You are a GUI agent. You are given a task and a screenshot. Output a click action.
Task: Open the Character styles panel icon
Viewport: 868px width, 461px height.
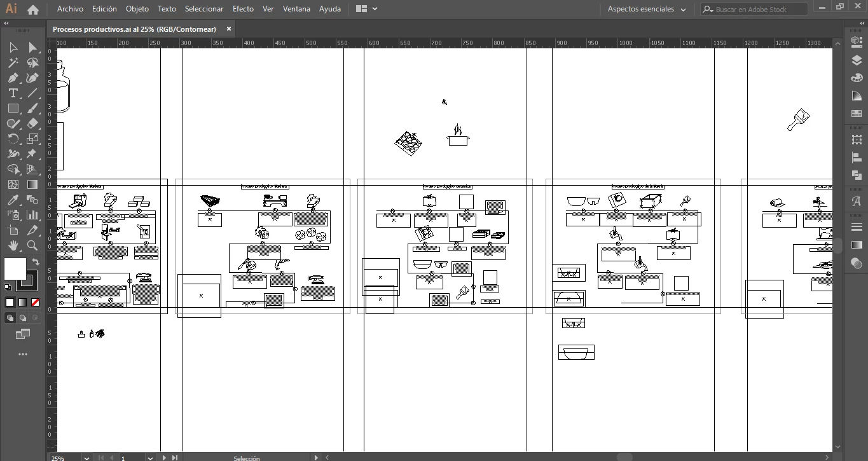pos(857,201)
